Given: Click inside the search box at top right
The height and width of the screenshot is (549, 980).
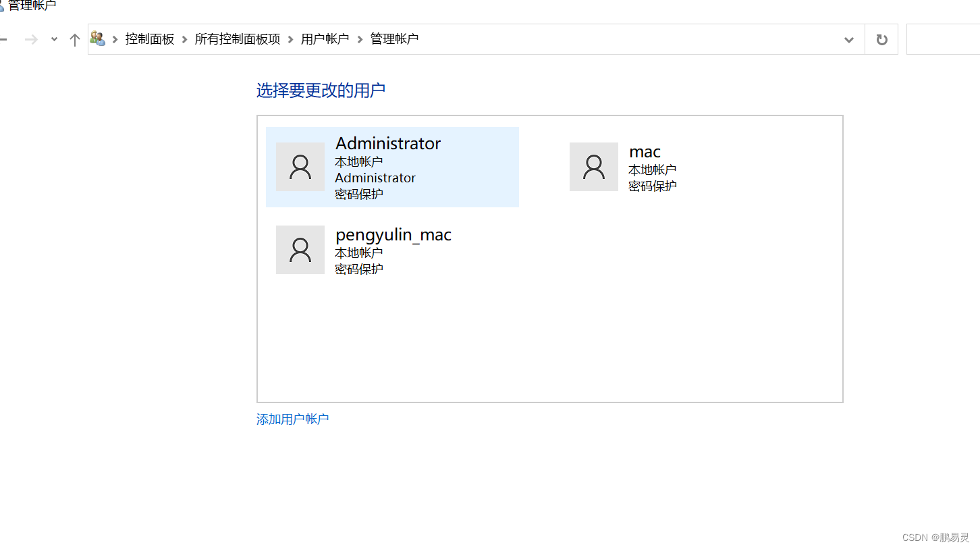Looking at the screenshot, I should click(945, 38).
